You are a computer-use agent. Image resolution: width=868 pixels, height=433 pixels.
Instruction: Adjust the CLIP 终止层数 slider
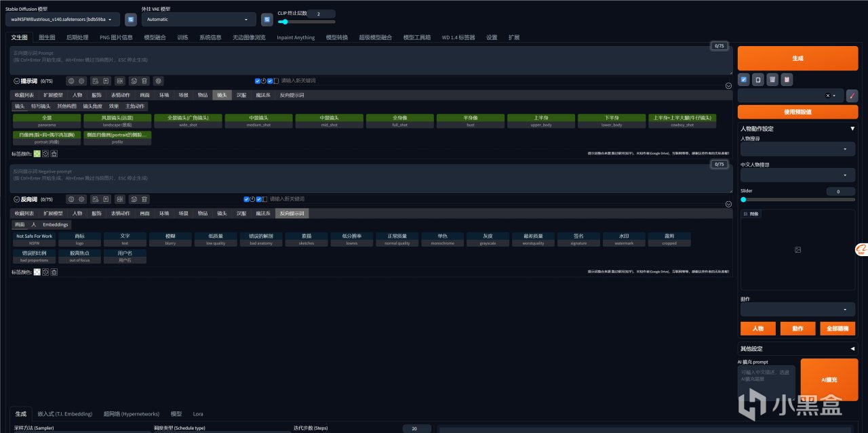[x=306, y=22]
